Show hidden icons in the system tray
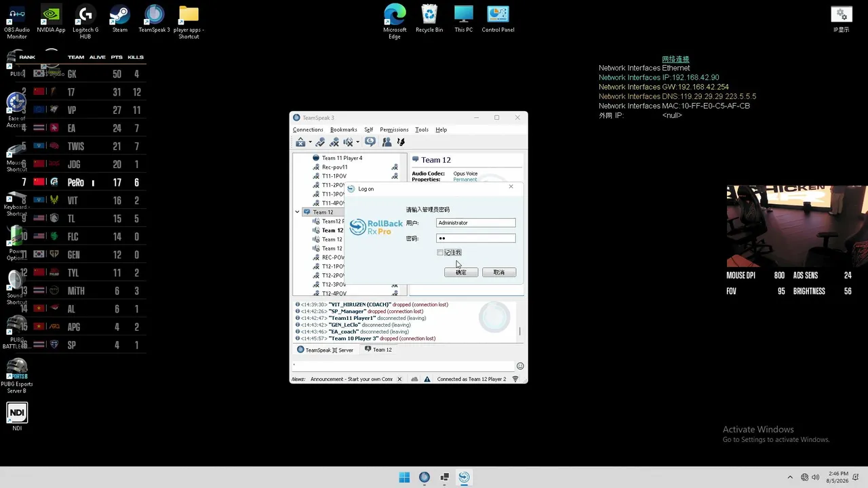This screenshot has height=488, width=868. point(790,477)
